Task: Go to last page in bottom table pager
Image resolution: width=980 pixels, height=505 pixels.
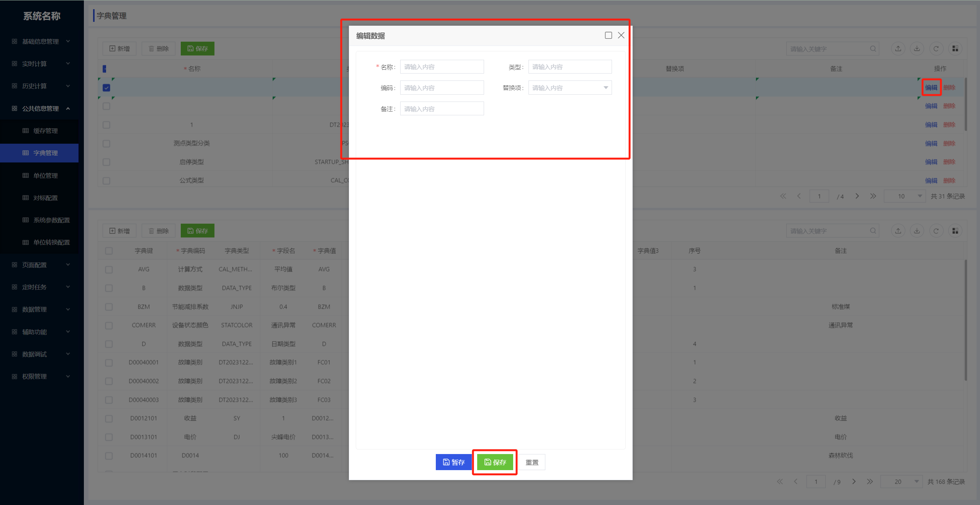Action: tap(870, 482)
